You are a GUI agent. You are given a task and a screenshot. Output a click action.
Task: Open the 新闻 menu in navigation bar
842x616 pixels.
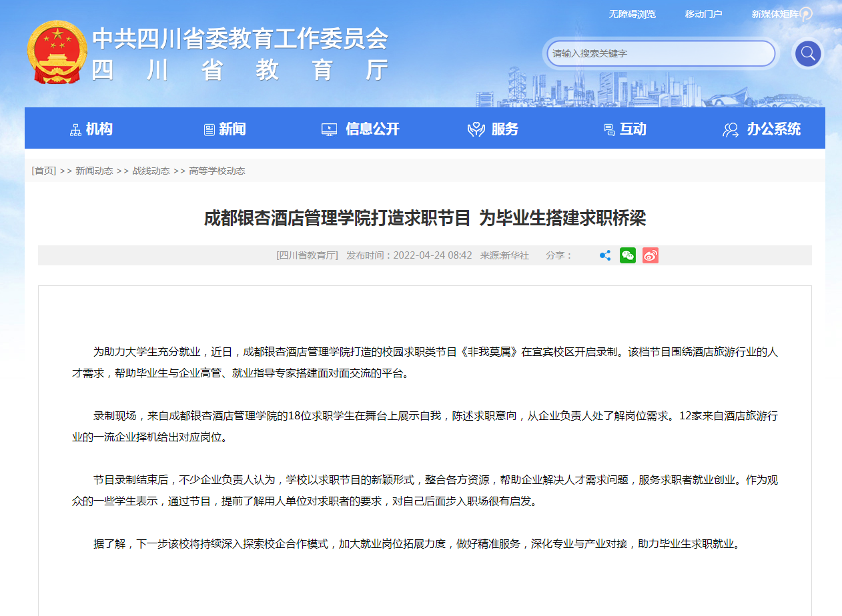[x=225, y=129]
